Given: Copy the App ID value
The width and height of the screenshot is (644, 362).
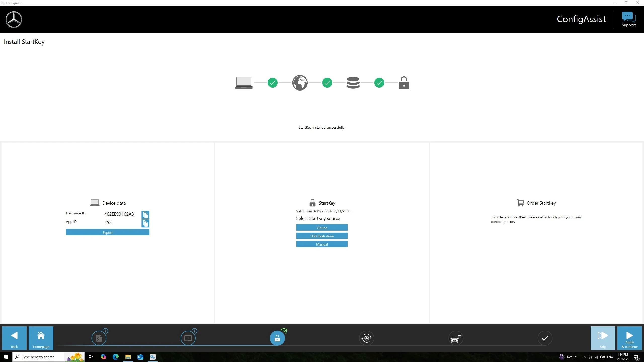Looking at the screenshot, I should pos(145,223).
